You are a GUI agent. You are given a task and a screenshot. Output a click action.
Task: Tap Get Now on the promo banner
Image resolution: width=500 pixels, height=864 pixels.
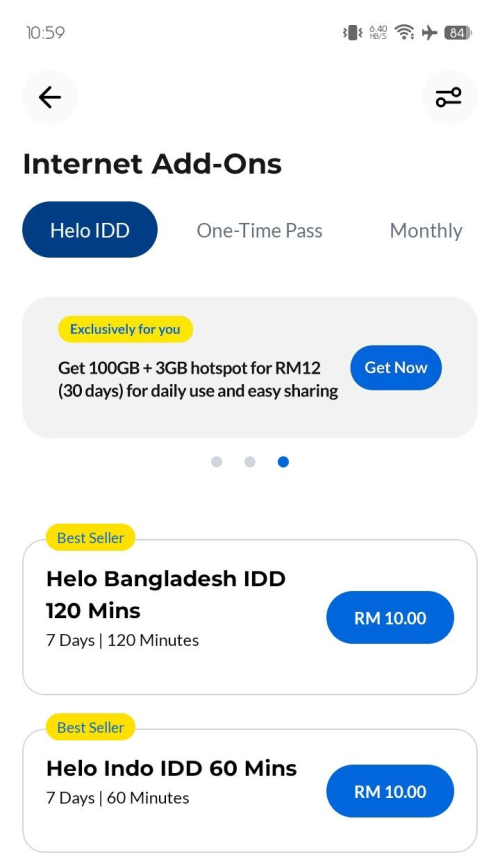(x=396, y=368)
